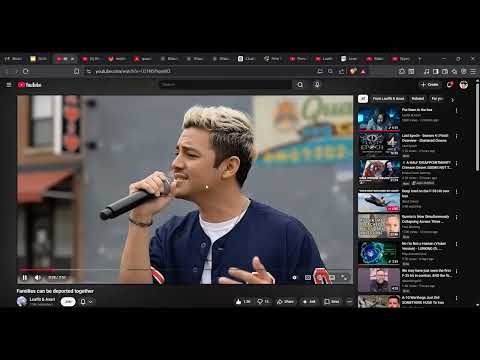Pause the playing video
This screenshot has height=360, width=480.
[25, 277]
